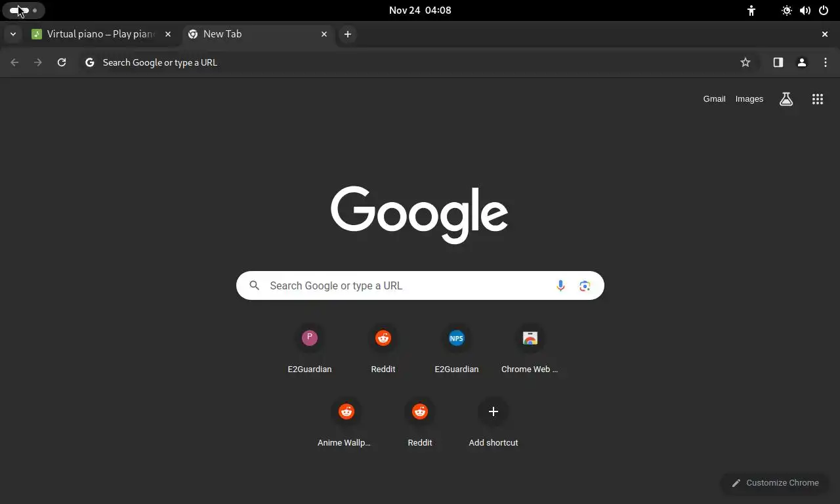Screen dimensions: 840x504
Task: Open the first E2Guardian shortcut with P icon
Action: tap(310, 350)
